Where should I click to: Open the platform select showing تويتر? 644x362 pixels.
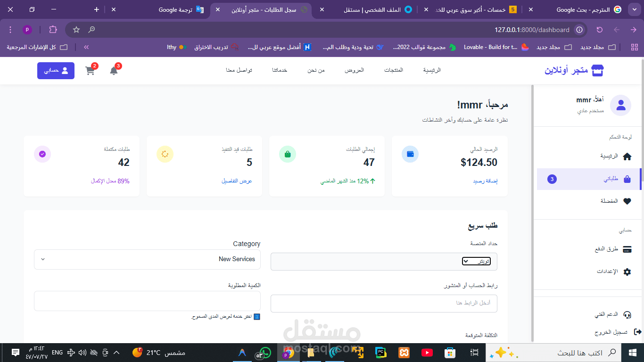476,261
